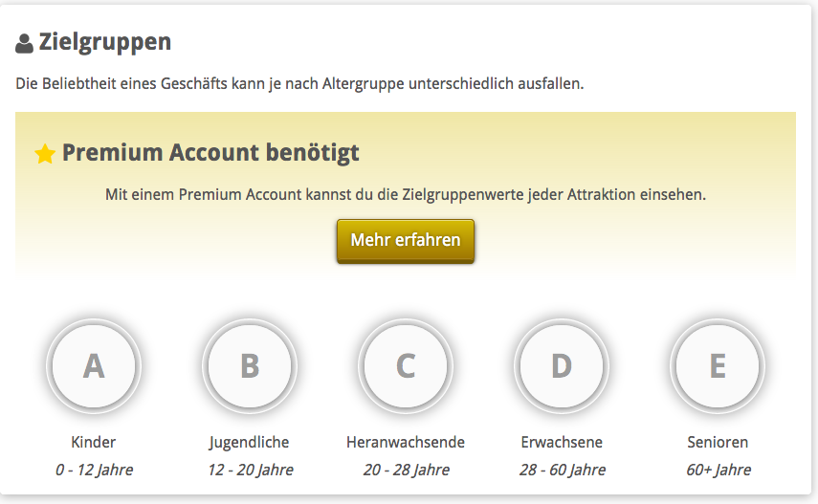818x504 pixels.
Task: Click the Kinder label
Action: [94, 442]
